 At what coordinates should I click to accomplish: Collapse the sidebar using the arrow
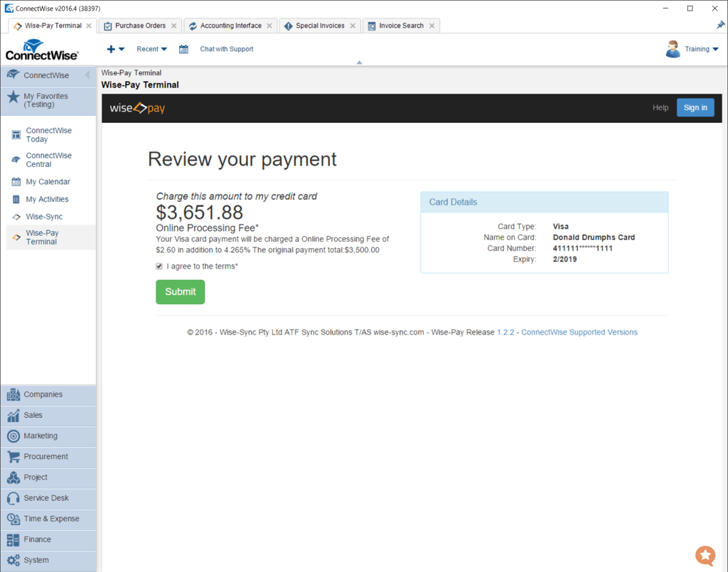87,75
